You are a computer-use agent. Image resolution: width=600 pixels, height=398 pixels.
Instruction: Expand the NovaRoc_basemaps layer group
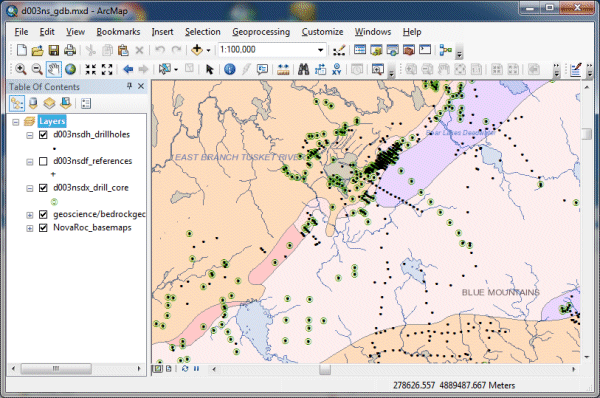pyautogui.click(x=29, y=228)
